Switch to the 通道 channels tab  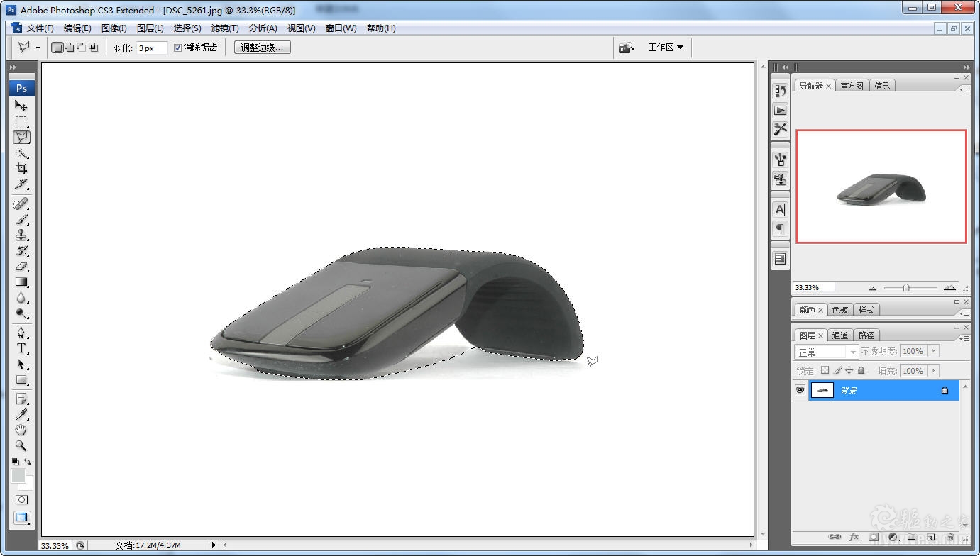pos(840,335)
